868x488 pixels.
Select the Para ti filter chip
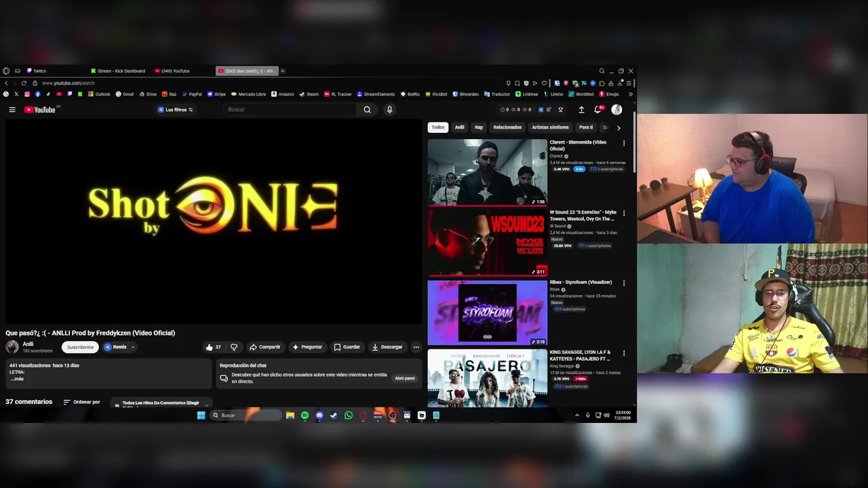[x=586, y=127]
